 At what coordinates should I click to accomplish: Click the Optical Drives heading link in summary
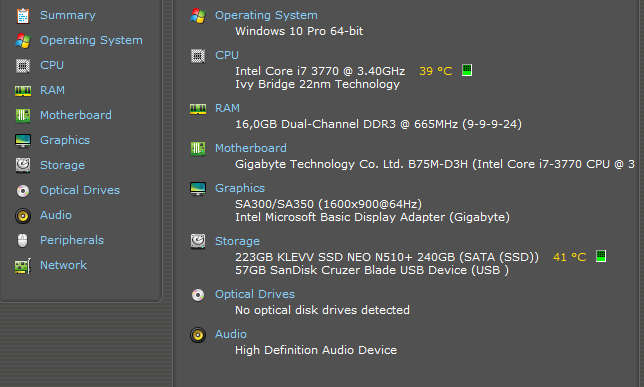tap(255, 294)
